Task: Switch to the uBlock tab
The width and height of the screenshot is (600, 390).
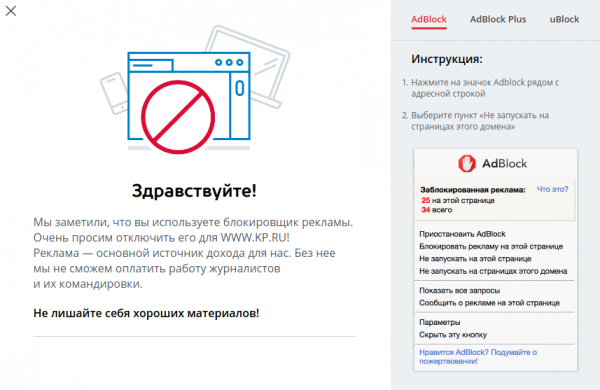Action: pos(564,19)
